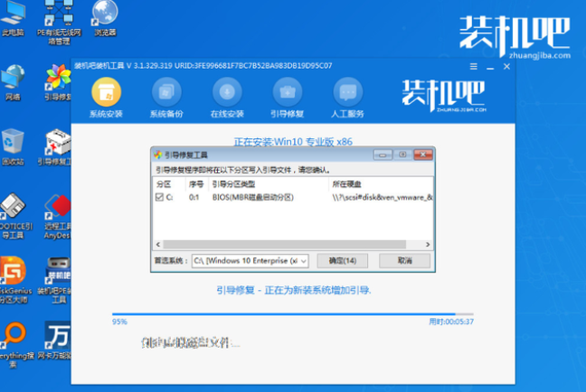Click the 引导修复工具 dialog title icon

tap(158, 154)
